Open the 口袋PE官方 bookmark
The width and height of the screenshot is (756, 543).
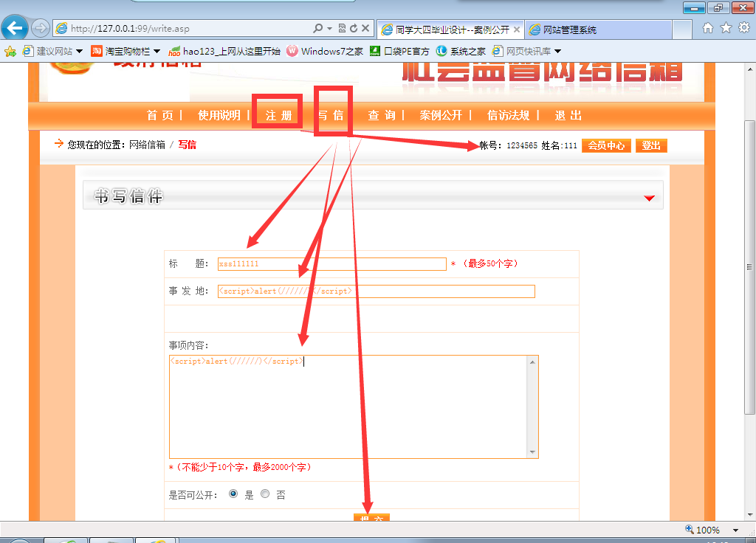(x=399, y=51)
